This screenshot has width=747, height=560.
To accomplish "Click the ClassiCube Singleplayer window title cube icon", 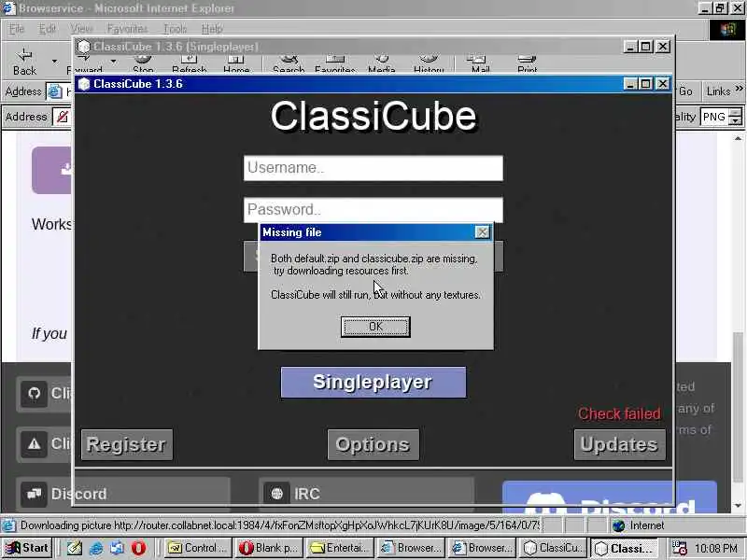I will tap(84, 46).
